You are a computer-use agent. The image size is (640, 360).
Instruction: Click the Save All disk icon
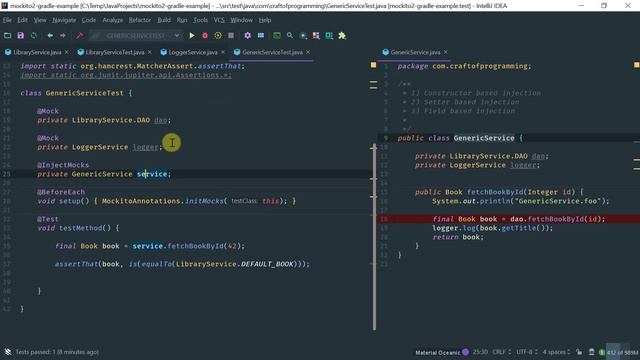click(x=20, y=36)
